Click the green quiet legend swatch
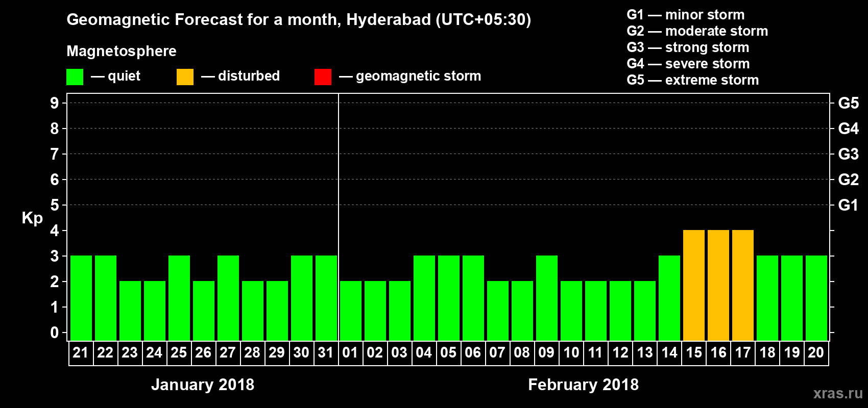 point(75,77)
